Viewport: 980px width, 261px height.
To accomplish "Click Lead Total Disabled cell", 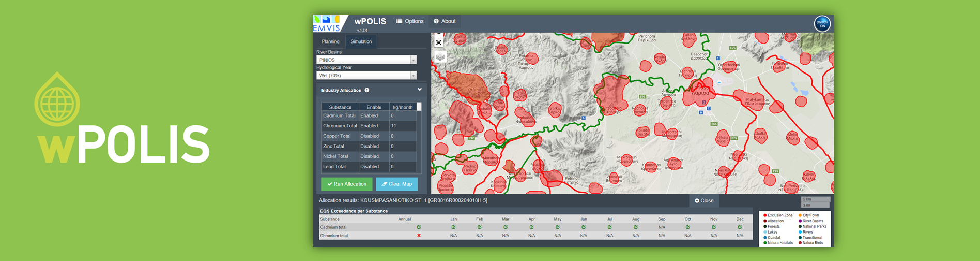I will coord(374,167).
